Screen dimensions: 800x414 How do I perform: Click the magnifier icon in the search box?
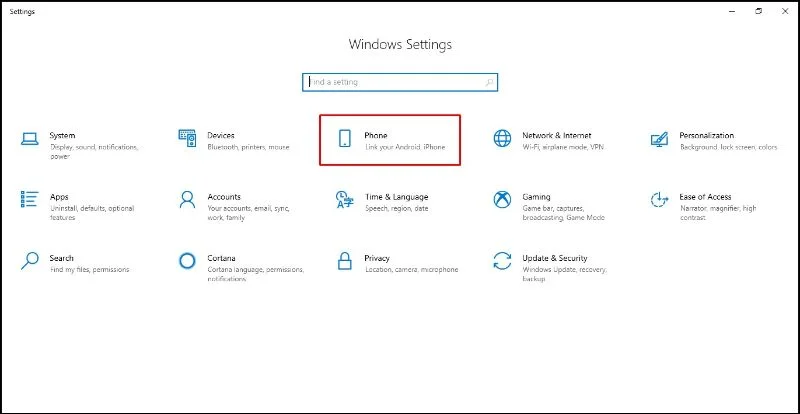tap(489, 82)
